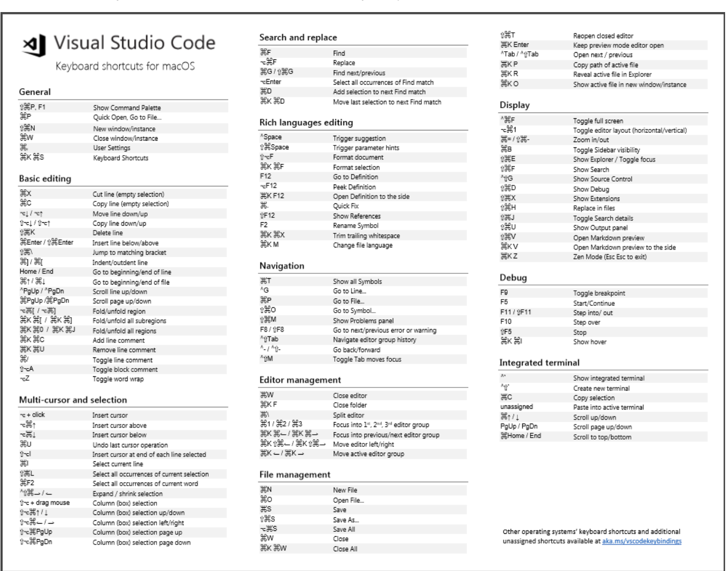Click the 'Split editor' entry
The image size is (728, 571).
[348, 415]
